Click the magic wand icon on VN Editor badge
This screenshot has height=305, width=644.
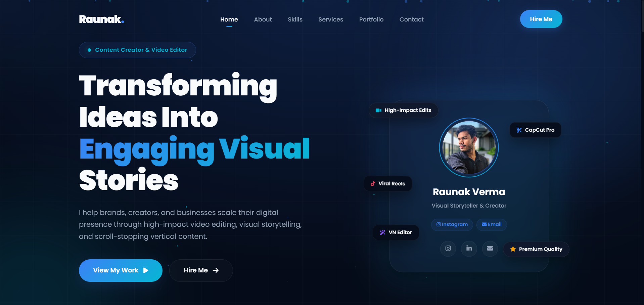coord(382,232)
